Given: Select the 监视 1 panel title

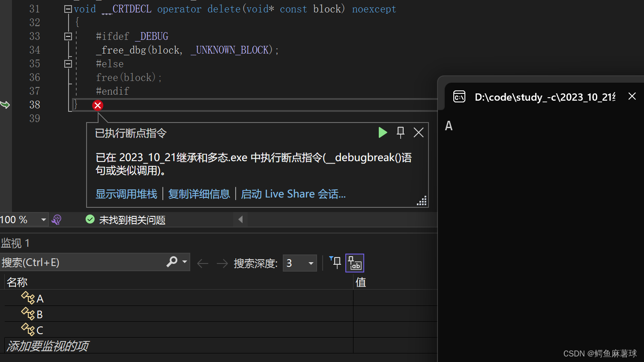Looking at the screenshot, I should pos(15,243).
